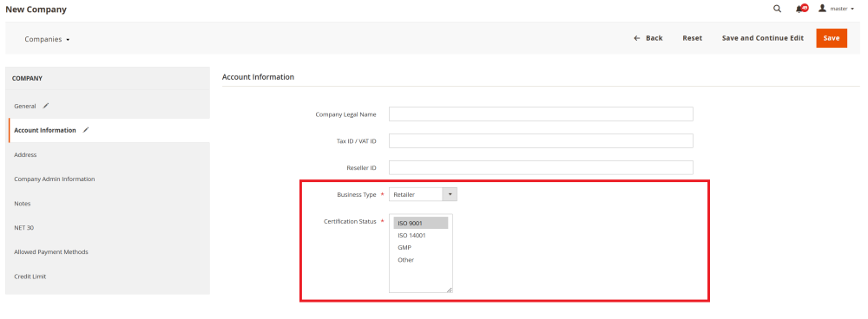Click the Business Type dropdown arrow
The image size is (868, 319).
(450, 194)
